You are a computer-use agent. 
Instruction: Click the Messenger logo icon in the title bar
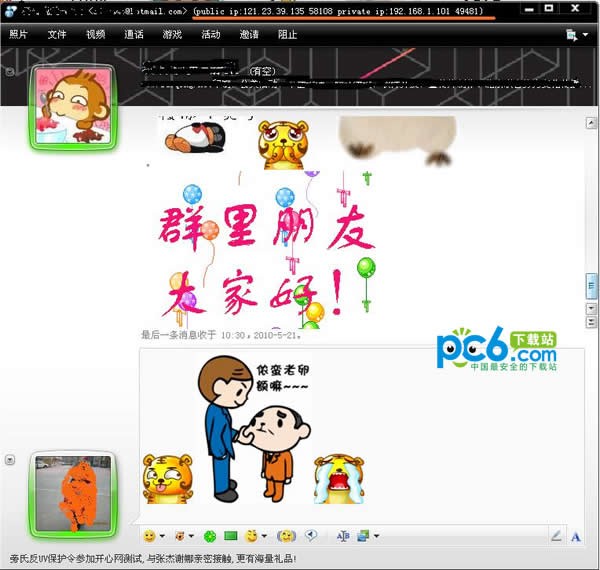point(11,11)
